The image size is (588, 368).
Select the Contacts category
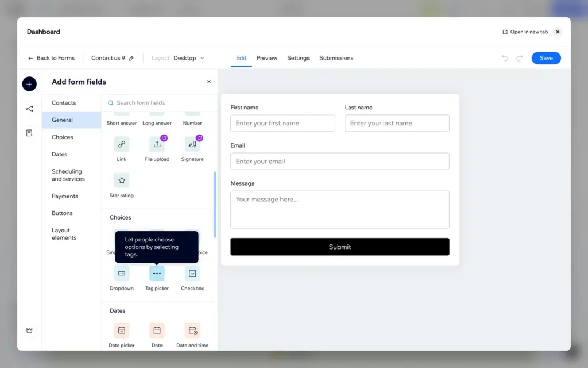pos(72,103)
